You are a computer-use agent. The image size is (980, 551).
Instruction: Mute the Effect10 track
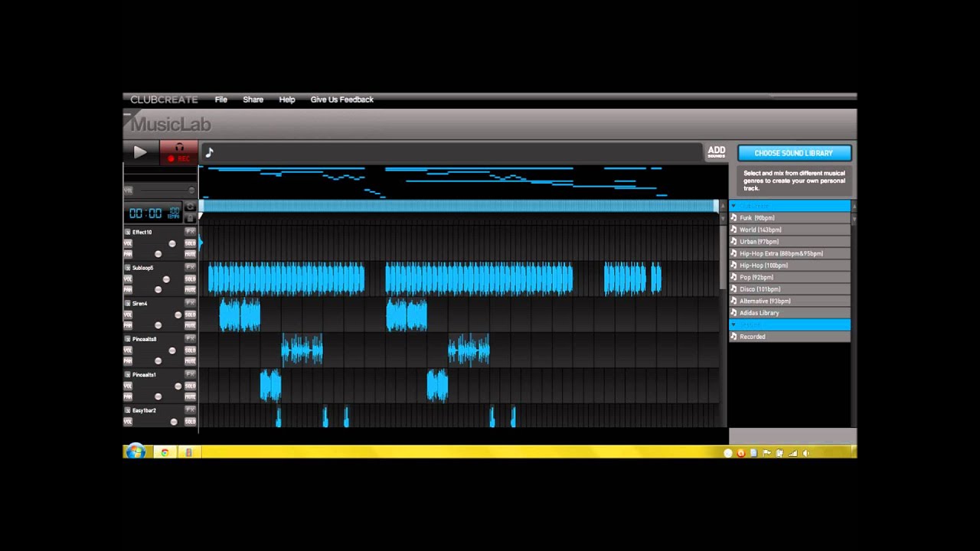[191, 254]
